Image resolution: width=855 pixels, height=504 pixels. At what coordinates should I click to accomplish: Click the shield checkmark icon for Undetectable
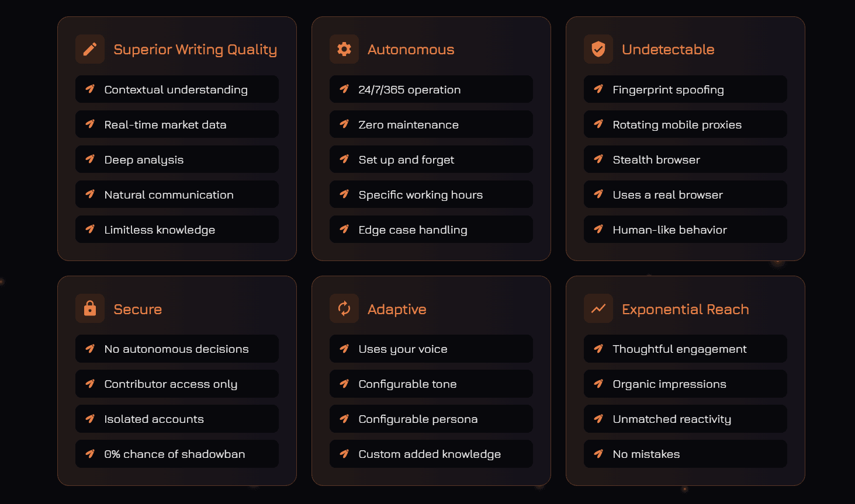click(x=598, y=49)
